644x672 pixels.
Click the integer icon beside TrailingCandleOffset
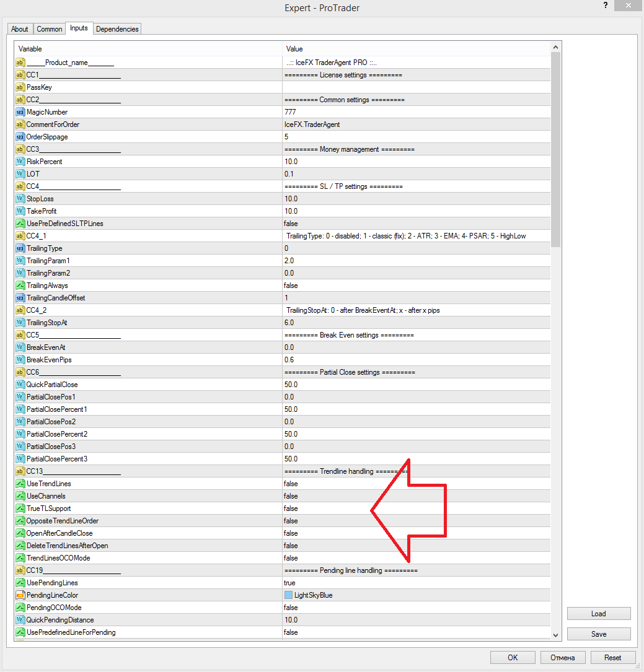point(20,298)
